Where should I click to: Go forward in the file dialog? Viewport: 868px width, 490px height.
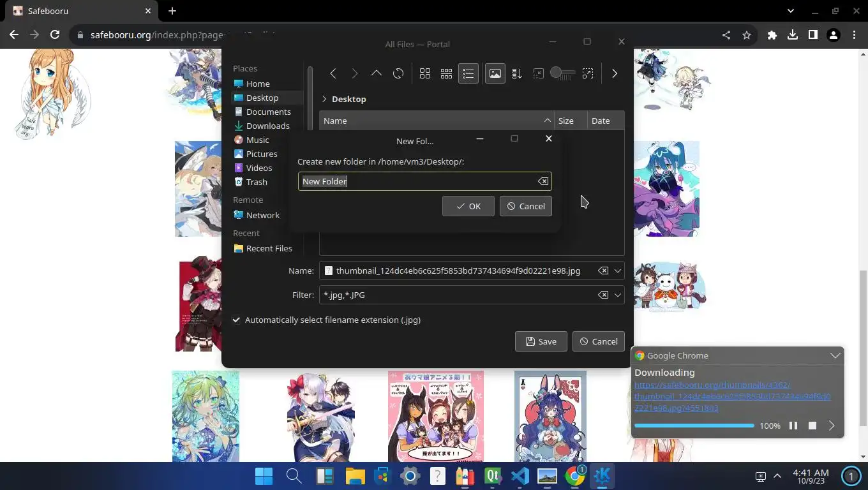pos(355,74)
